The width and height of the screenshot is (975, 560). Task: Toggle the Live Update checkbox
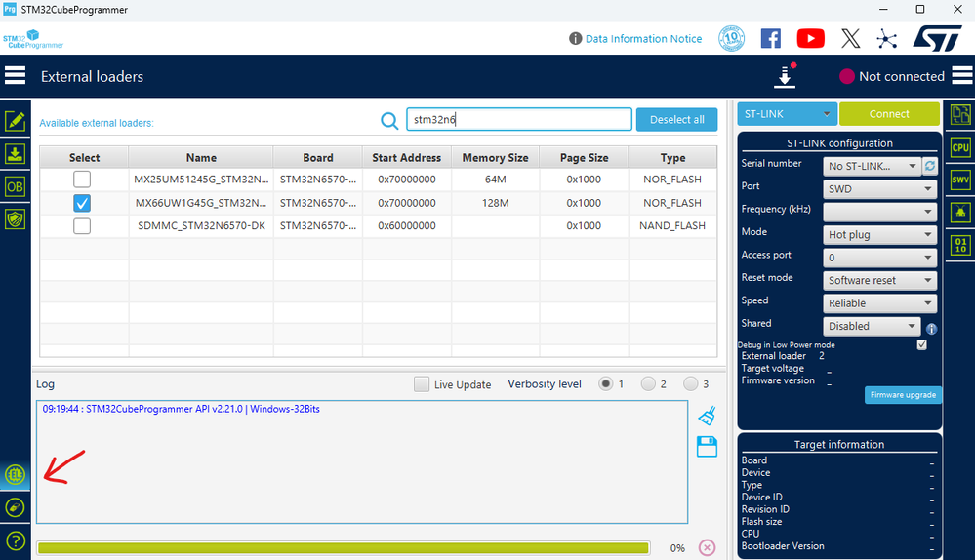coord(422,384)
